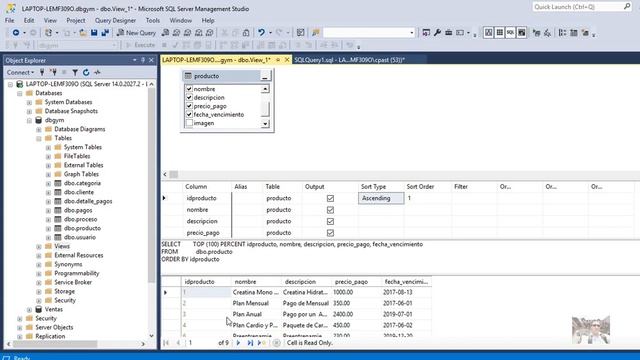Screen dimensions: 640x360
Task: Toggle Output checkbox for nombre row
Action: tap(330, 210)
